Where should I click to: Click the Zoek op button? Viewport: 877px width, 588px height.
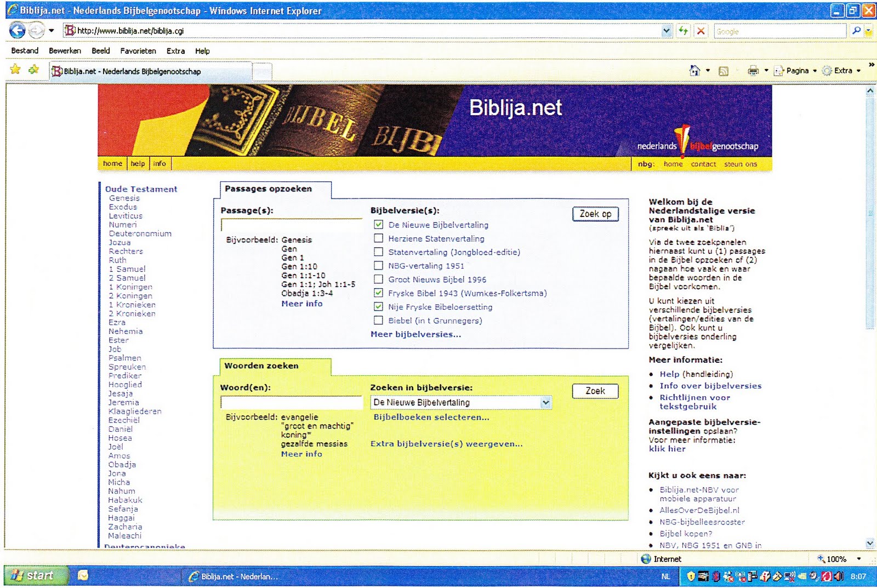(x=595, y=214)
